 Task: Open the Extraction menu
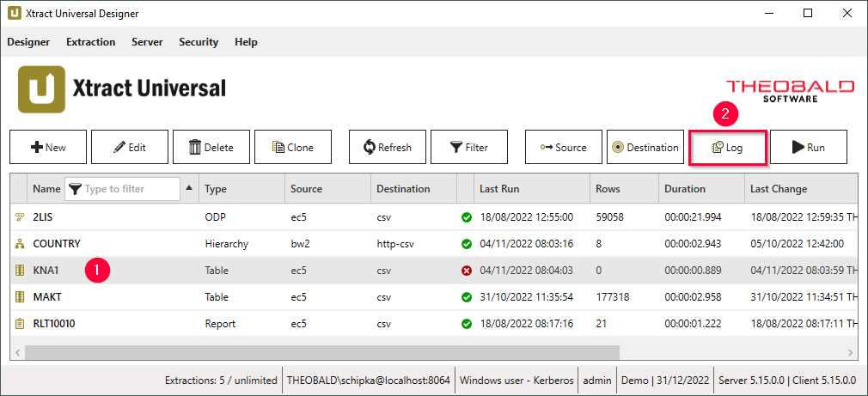pyautogui.click(x=90, y=42)
